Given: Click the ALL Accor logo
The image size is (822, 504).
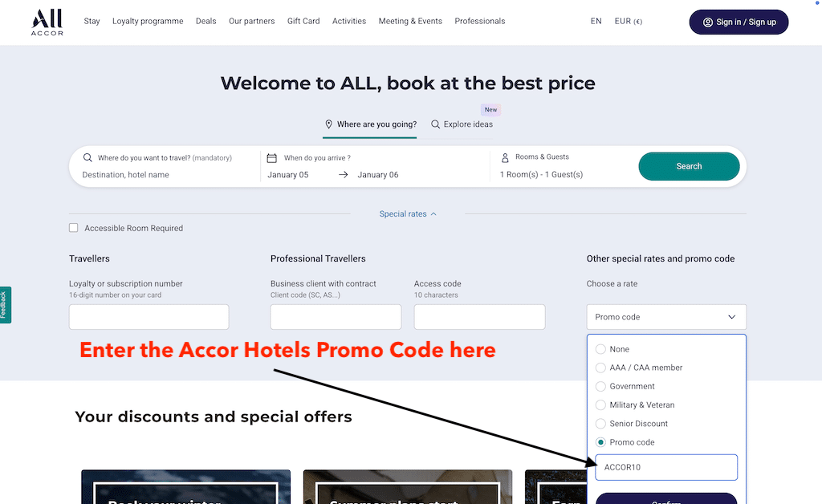Looking at the screenshot, I should (x=47, y=22).
